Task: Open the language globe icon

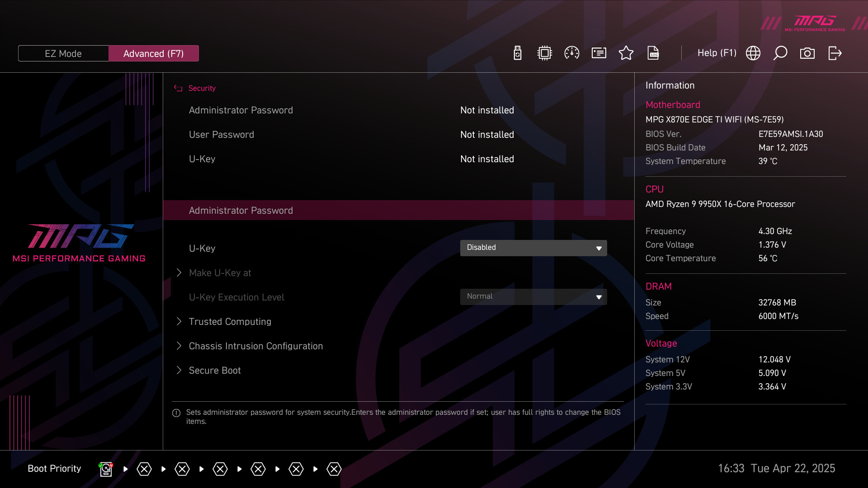Action: tap(753, 53)
